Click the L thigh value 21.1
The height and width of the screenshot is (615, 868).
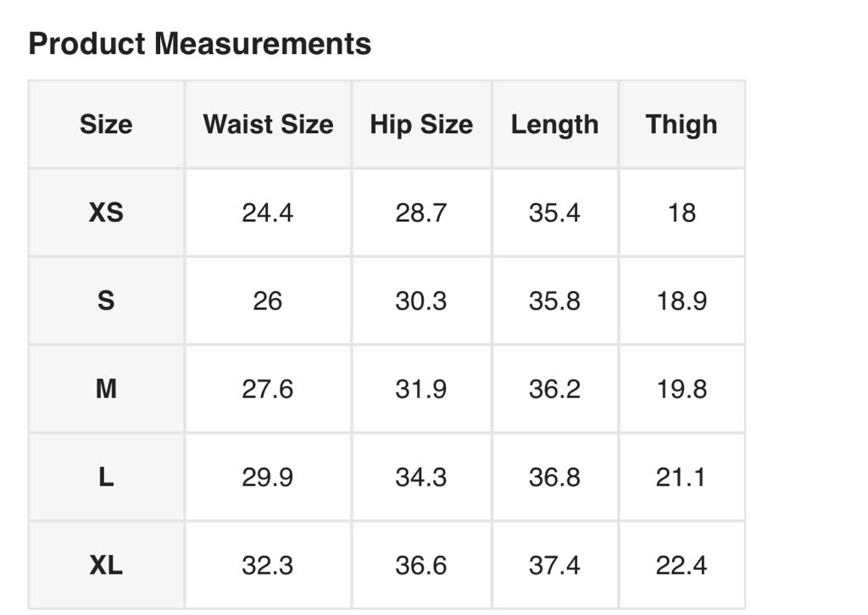click(682, 477)
